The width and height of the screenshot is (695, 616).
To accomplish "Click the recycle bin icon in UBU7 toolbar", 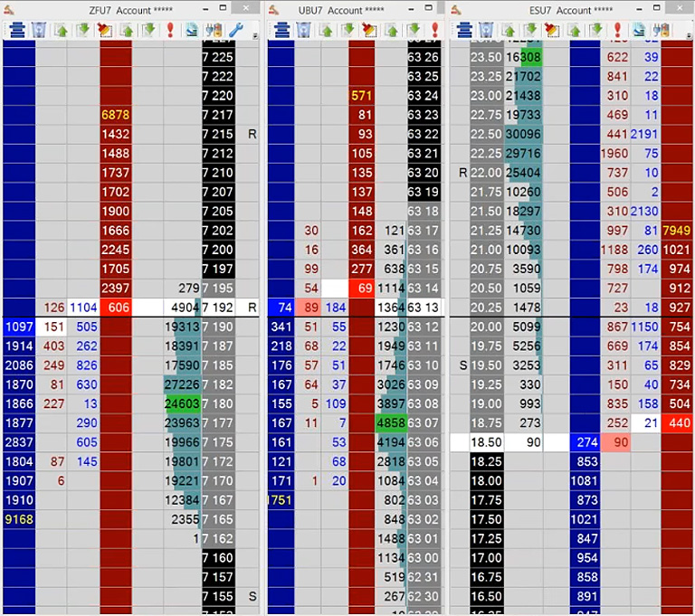I will [x=304, y=30].
